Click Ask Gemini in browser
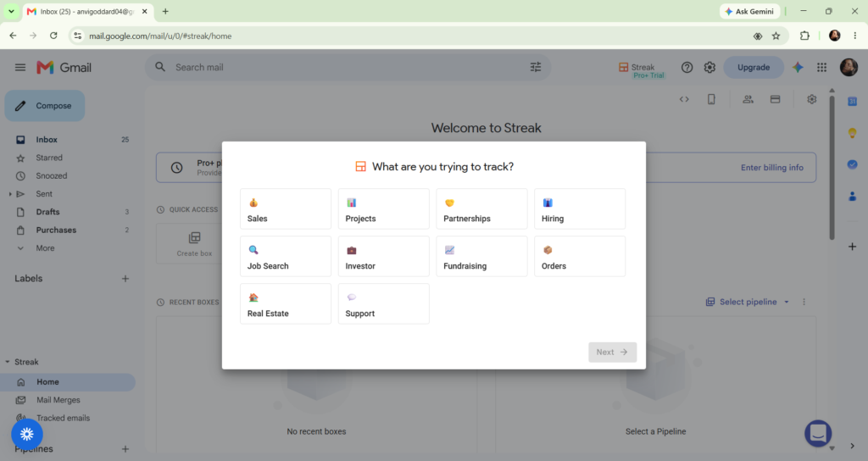Viewport: 868px width, 461px height. click(x=749, y=11)
